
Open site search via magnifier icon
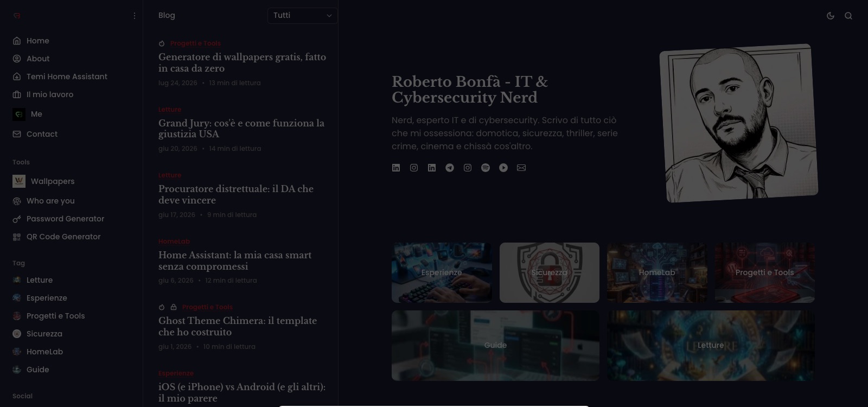pos(848,16)
